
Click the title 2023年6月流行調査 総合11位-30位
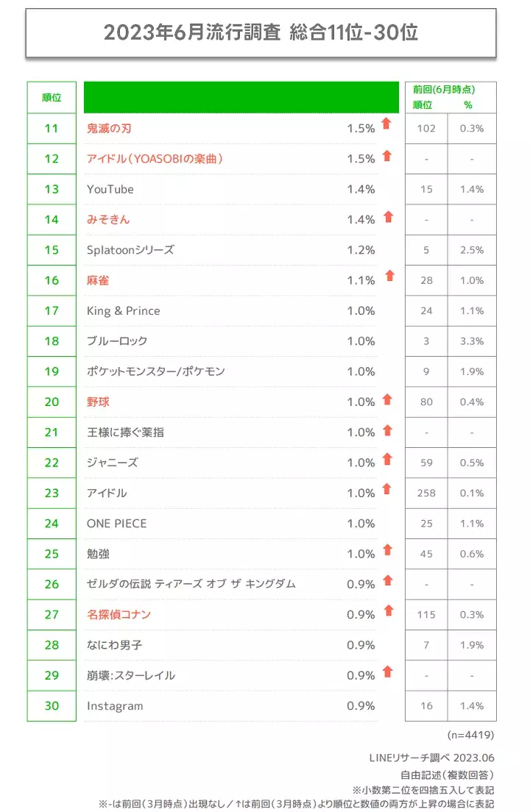coord(261,32)
